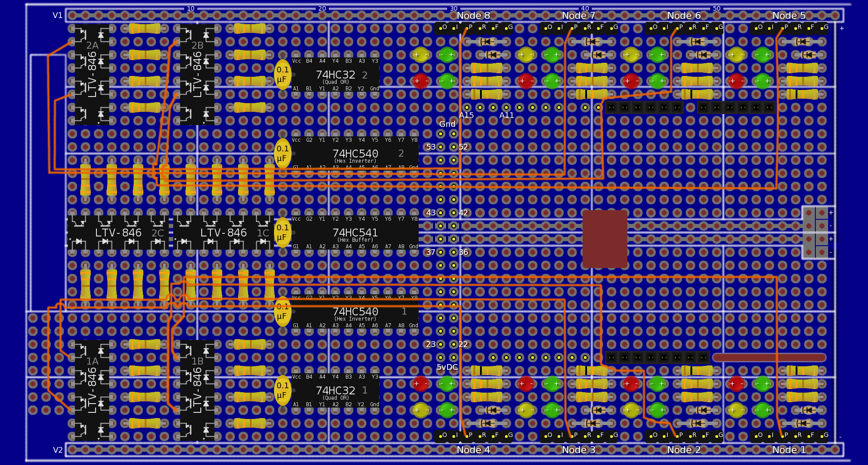The image size is (868, 465).
Task: Select the 74HC32 Quad OR chip 2
Action: click(335, 75)
